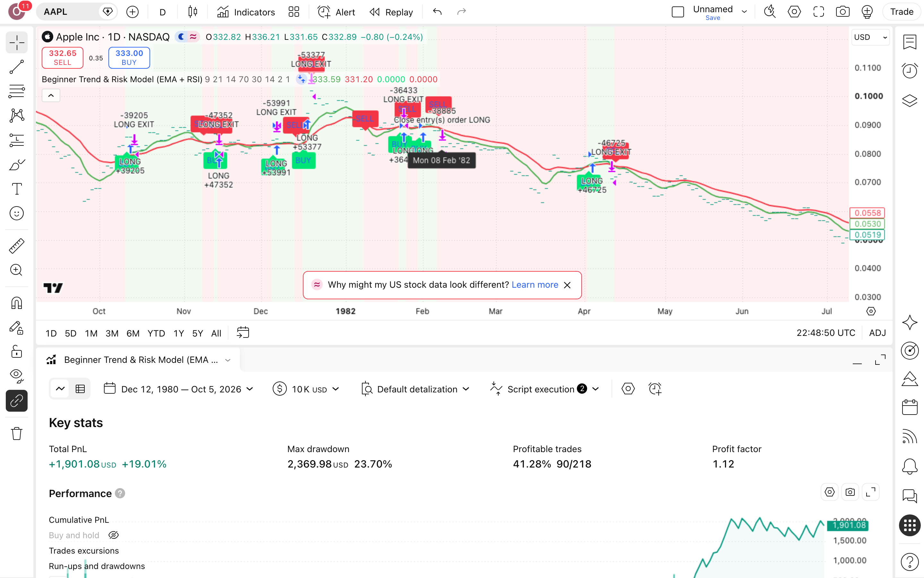Select the ruler measure tool
The width and height of the screenshot is (924, 578).
16,246
